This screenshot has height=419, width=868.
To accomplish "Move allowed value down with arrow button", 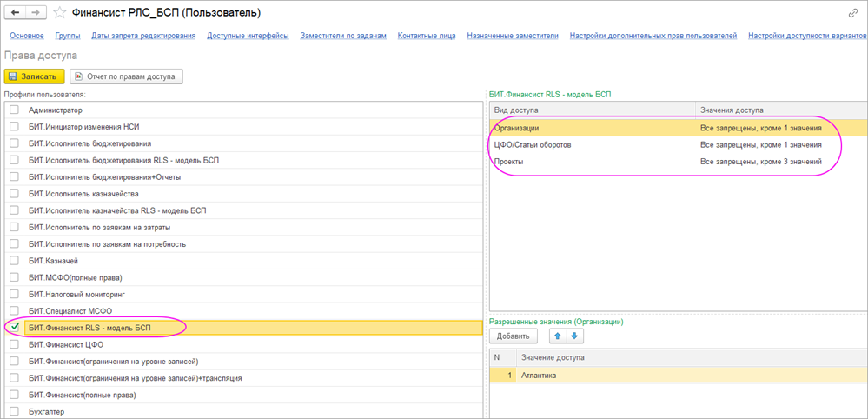I will (574, 336).
